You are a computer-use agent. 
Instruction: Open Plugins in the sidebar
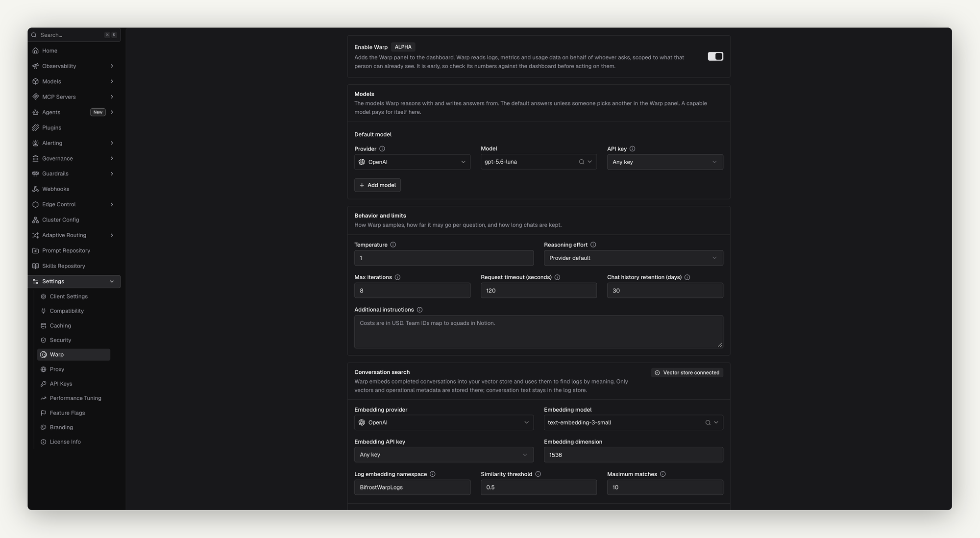(74, 128)
